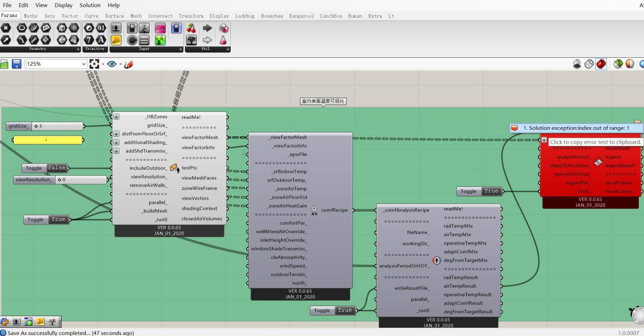The image size is (644, 336).
Task: Open the Solution menu
Action: (x=90, y=5)
